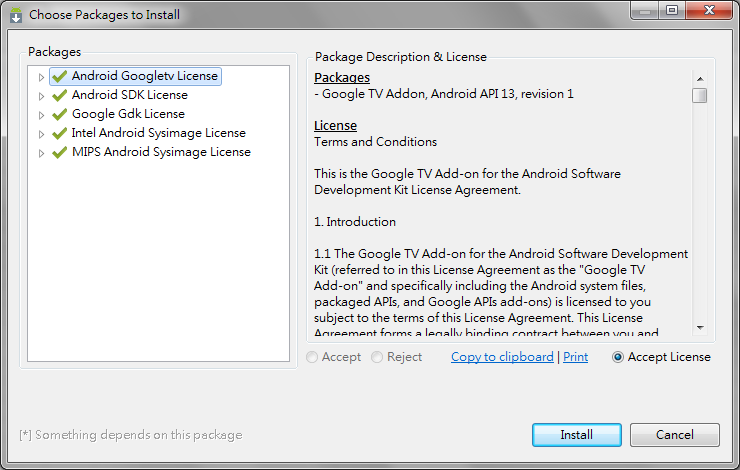Expand the MIPS Android Sysimage License node

pyautogui.click(x=41, y=153)
